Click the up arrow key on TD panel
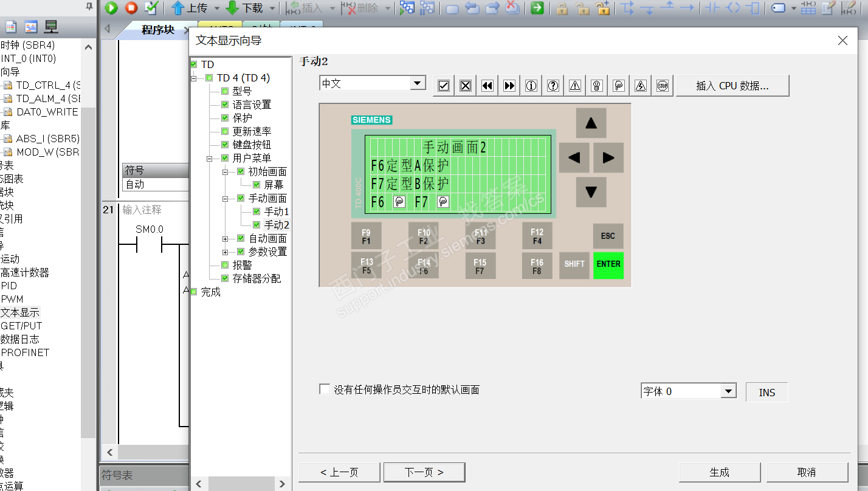The height and width of the screenshot is (491, 868). tap(591, 123)
